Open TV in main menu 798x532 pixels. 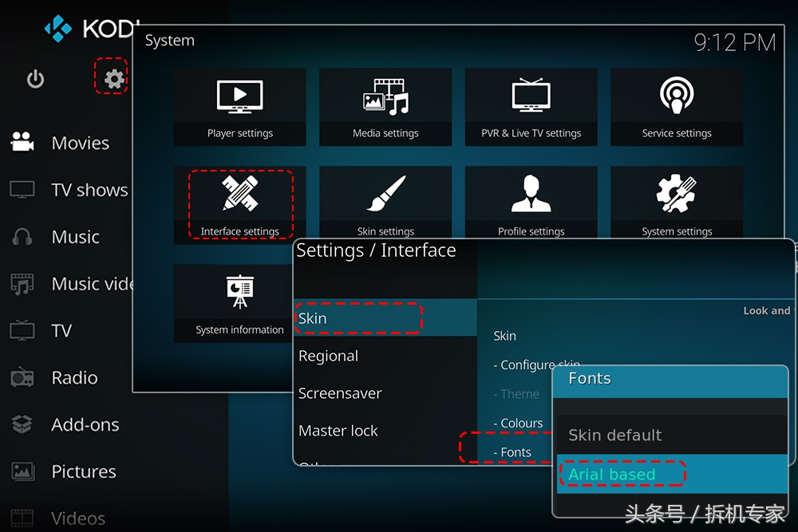[61, 330]
